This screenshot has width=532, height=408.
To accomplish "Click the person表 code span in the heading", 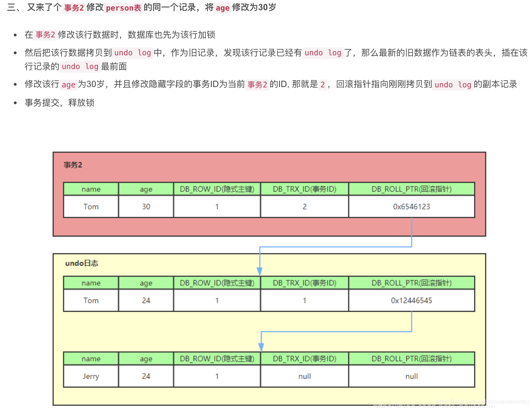I will (x=123, y=8).
